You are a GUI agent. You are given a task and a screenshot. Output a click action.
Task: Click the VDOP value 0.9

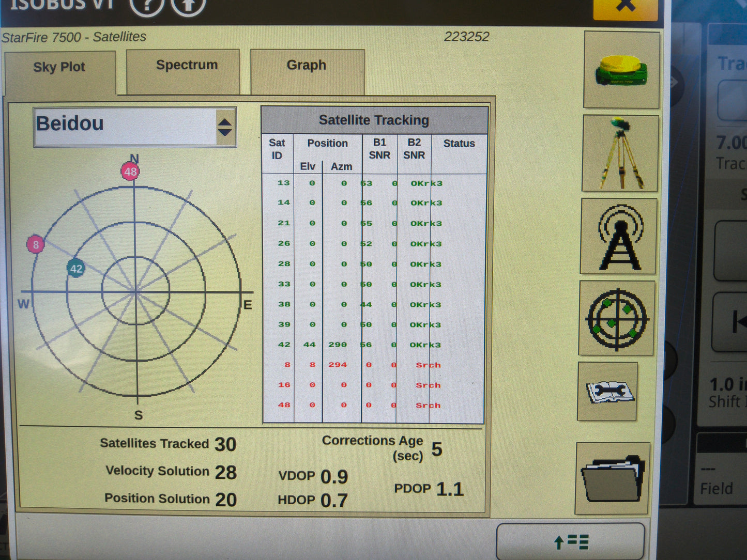point(334,477)
